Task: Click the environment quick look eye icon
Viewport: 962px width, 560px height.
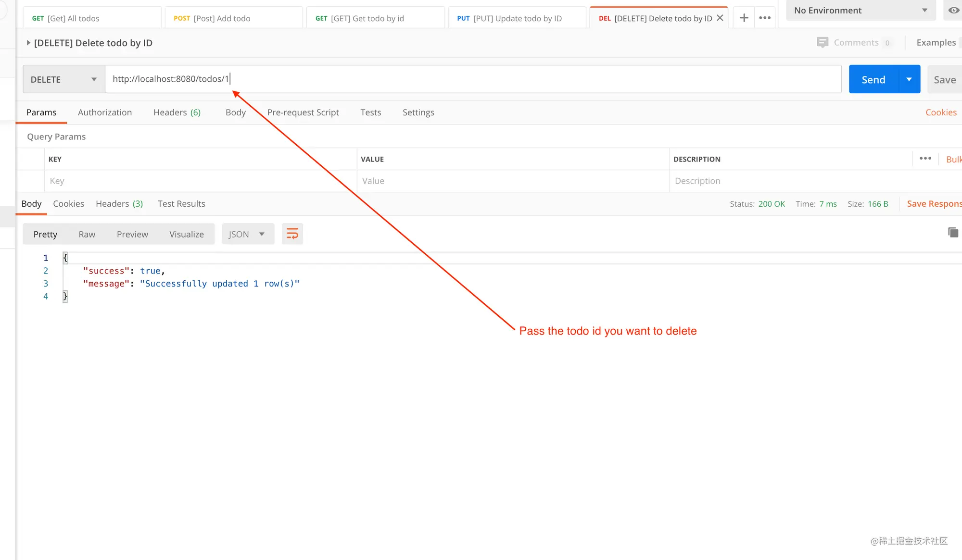Action: 953,10
